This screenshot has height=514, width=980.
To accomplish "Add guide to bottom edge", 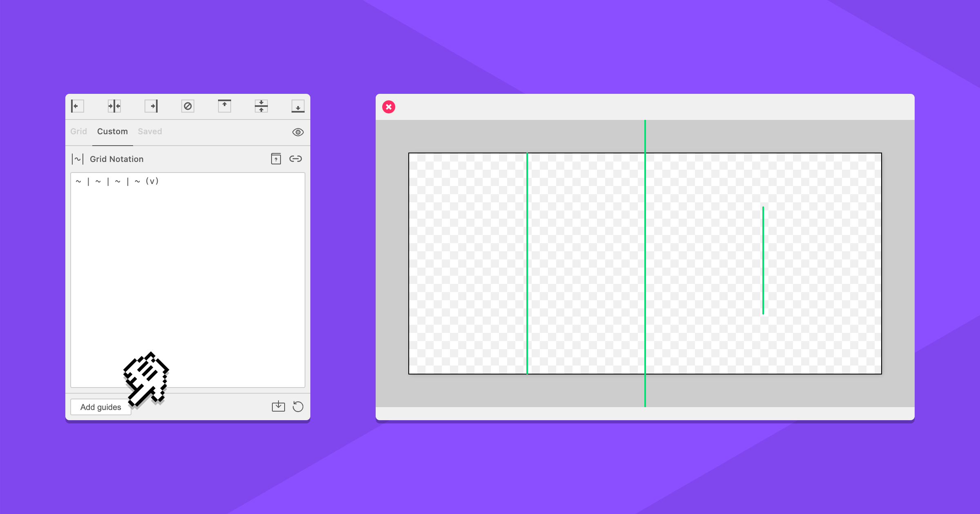I will click(x=298, y=106).
